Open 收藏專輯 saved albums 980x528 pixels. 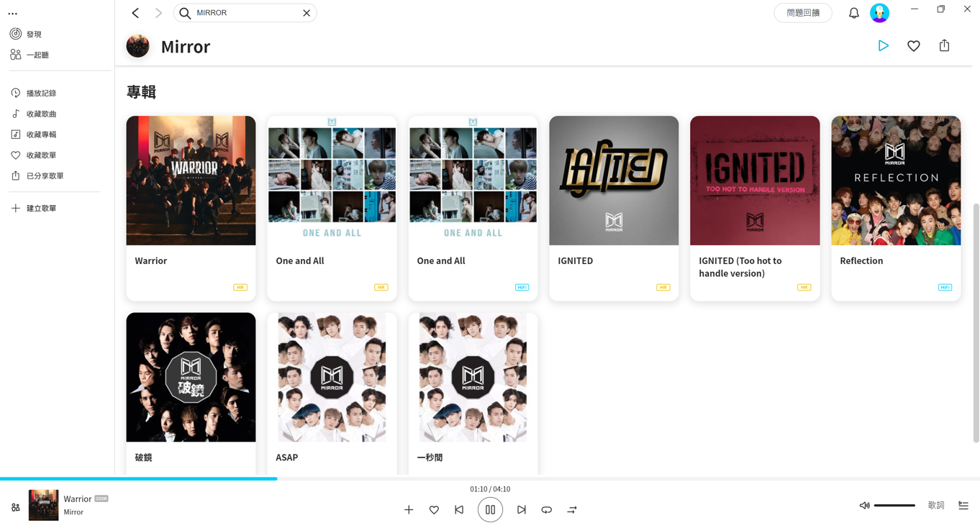(x=33, y=135)
